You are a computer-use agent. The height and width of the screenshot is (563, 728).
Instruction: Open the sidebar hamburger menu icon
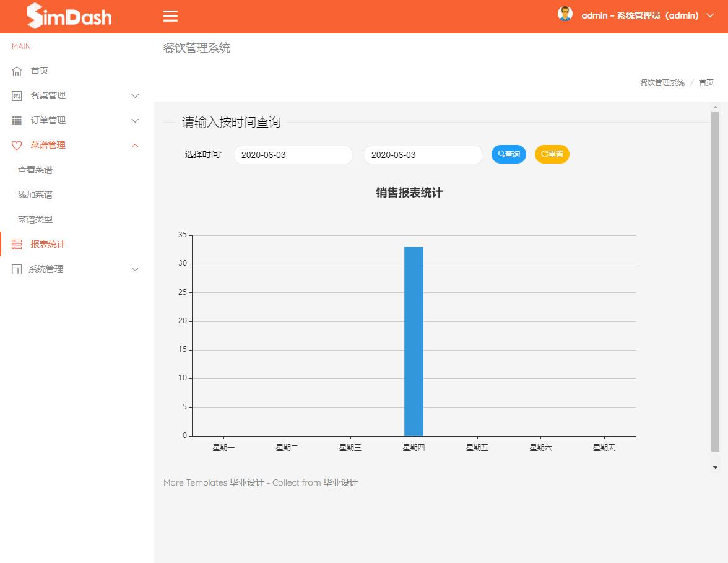click(x=170, y=16)
